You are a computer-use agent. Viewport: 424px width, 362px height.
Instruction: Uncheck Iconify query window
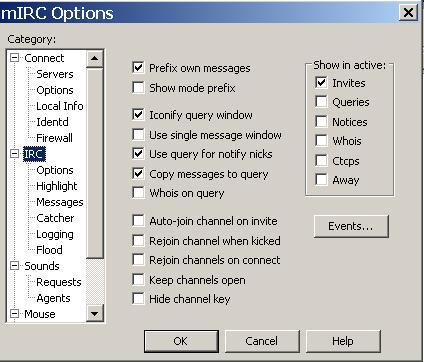point(138,115)
